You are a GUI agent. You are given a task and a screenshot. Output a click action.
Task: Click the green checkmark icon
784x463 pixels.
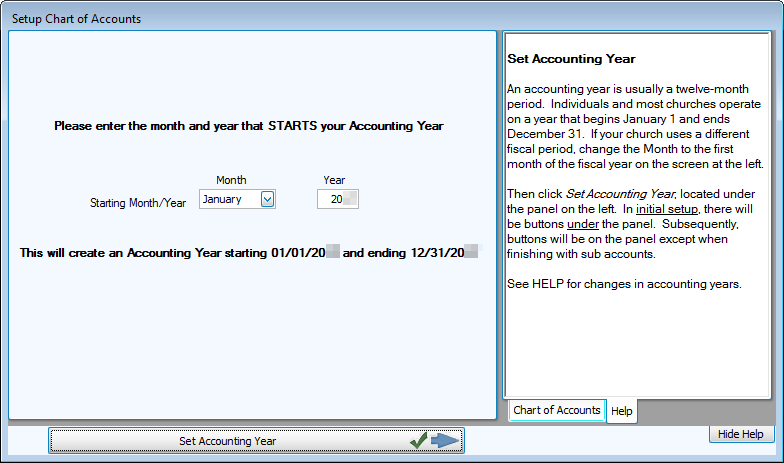(419, 440)
